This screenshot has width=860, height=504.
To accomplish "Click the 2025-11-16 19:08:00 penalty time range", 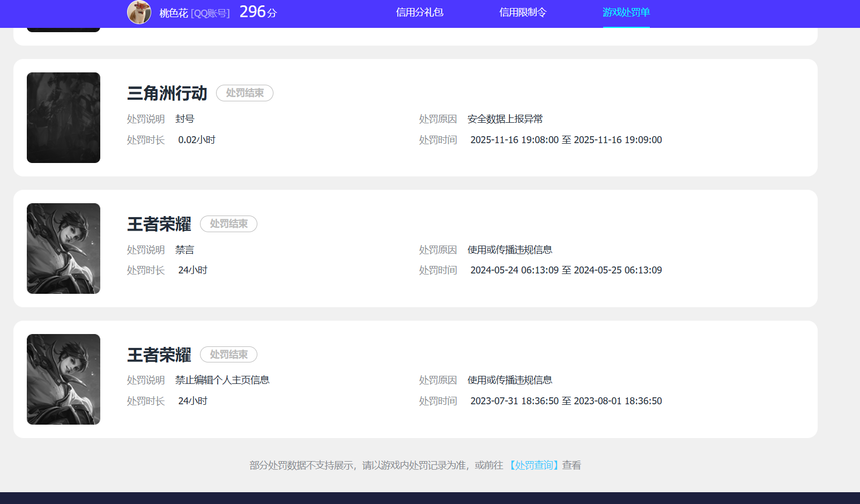I will (566, 140).
